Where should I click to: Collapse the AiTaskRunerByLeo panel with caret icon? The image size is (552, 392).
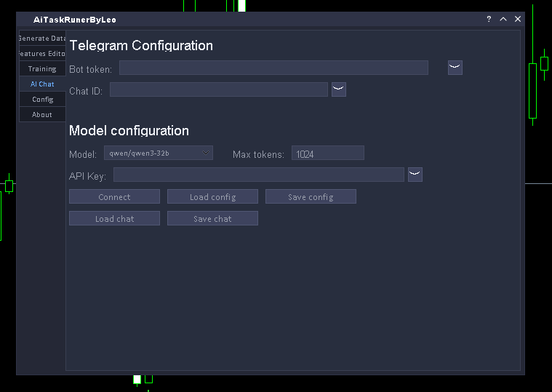(503, 20)
